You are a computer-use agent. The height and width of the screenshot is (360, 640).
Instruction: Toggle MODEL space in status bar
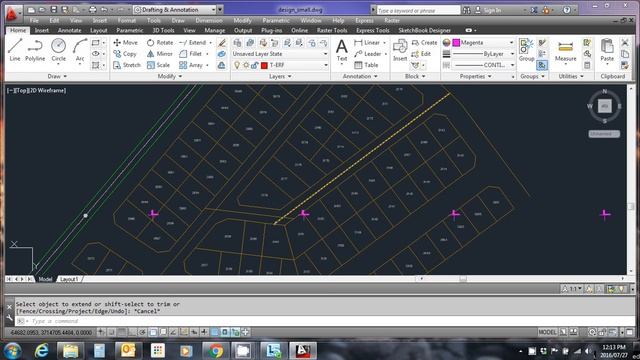pos(547,332)
